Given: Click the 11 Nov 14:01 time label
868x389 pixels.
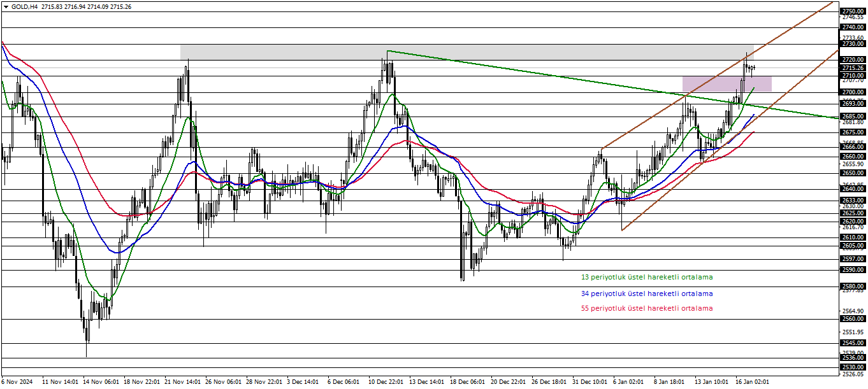Looking at the screenshot, I should click(60, 383).
